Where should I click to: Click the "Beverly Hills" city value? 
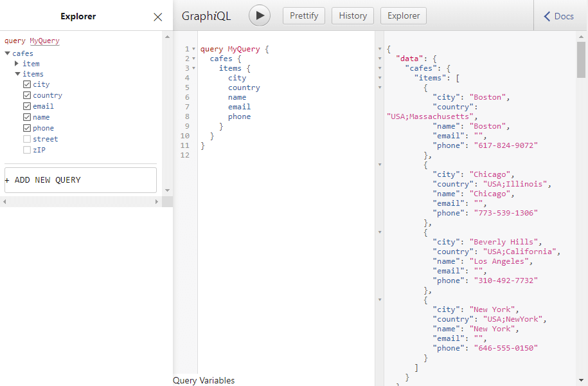[504, 242]
